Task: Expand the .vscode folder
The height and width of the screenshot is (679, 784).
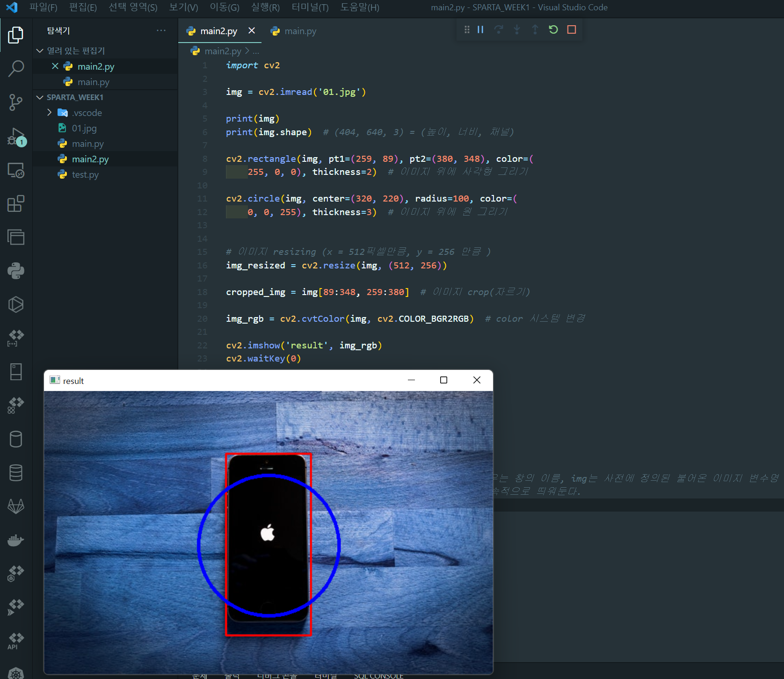Action: click(x=49, y=112)
